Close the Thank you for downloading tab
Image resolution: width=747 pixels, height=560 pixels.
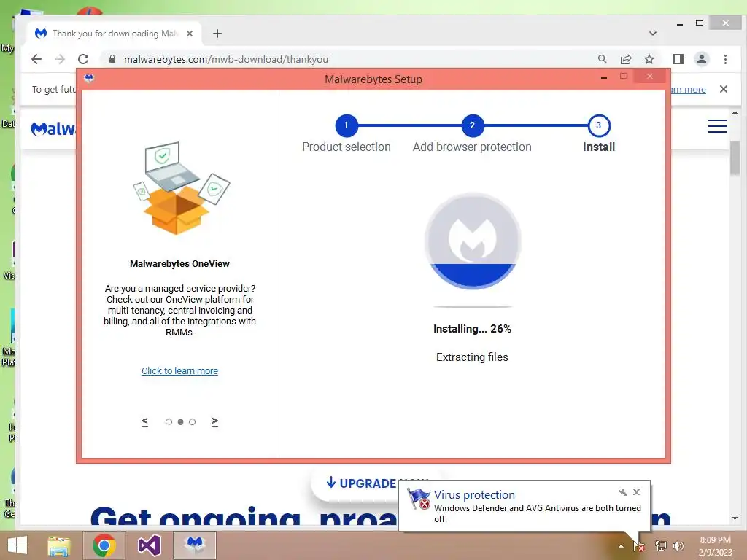click(190, 34)
